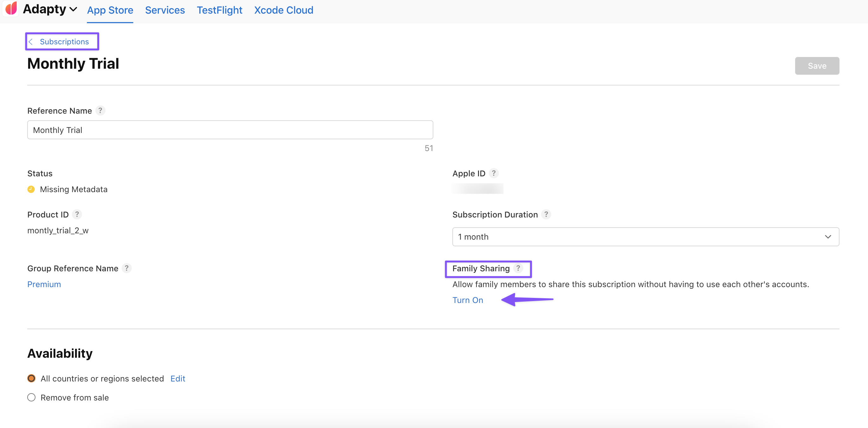Click help icon next to Group Reference Name
The image size is (868, 428).
pos(126,268)
